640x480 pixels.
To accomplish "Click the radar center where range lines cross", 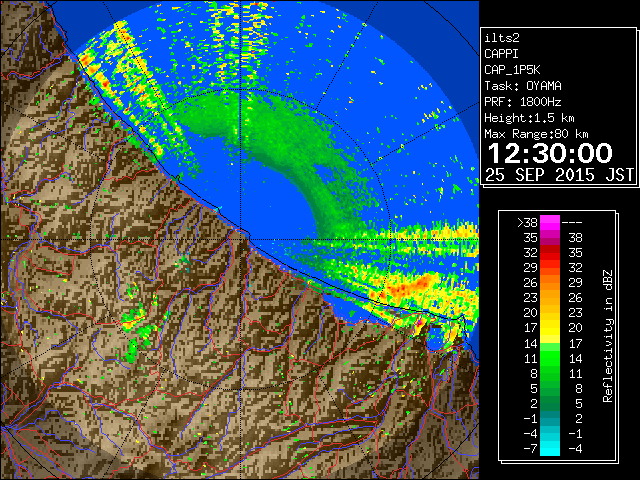I will (x=240, y=240).
